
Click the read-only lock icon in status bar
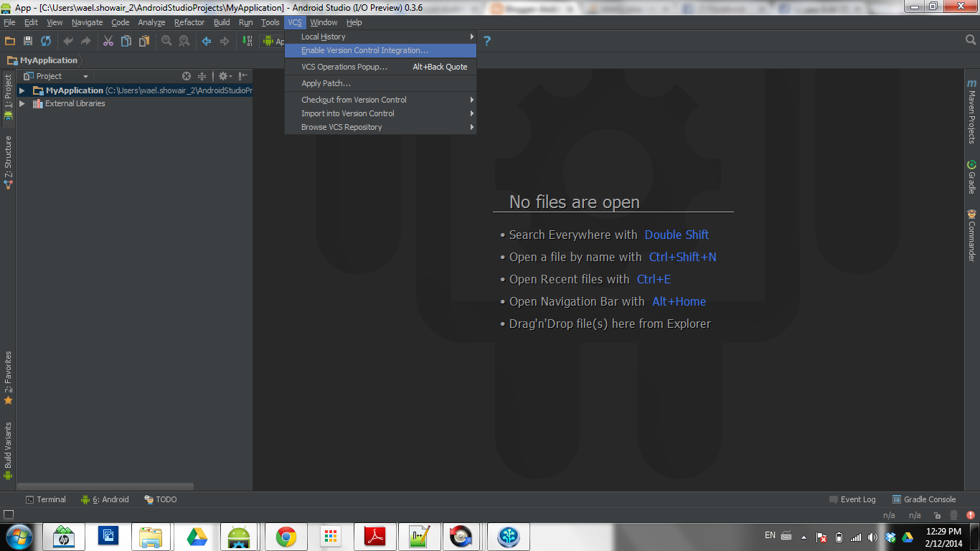coord(937,515)
